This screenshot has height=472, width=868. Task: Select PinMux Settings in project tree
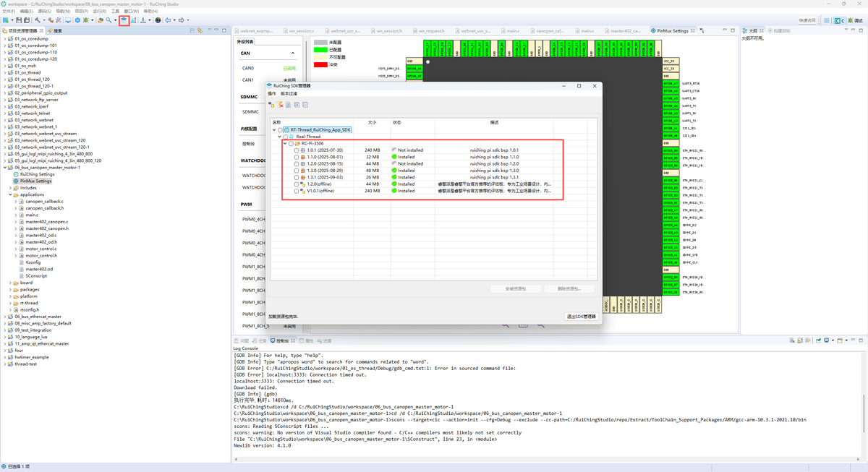(35, 181)
